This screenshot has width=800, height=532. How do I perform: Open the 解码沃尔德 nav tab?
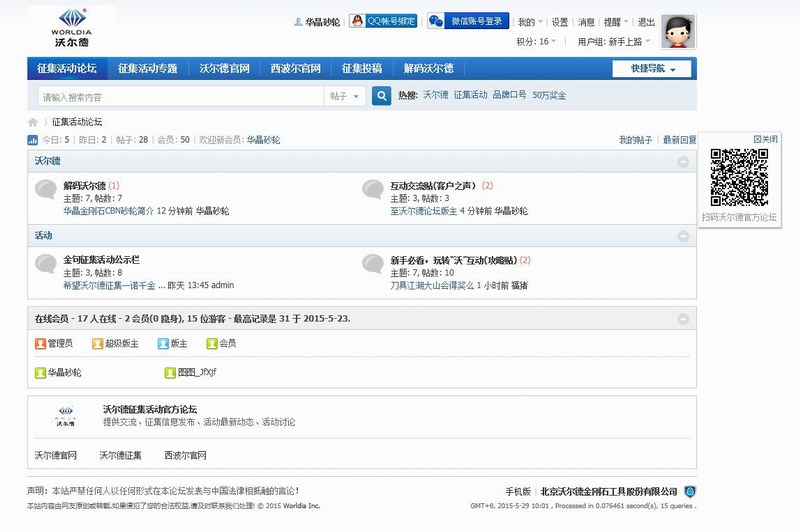(x=429, y=68)
